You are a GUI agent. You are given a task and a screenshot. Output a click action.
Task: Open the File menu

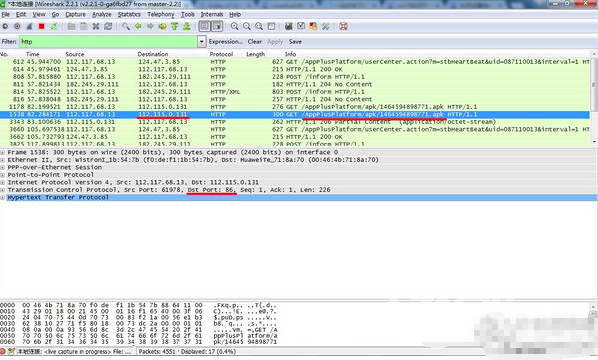[6, 14]
